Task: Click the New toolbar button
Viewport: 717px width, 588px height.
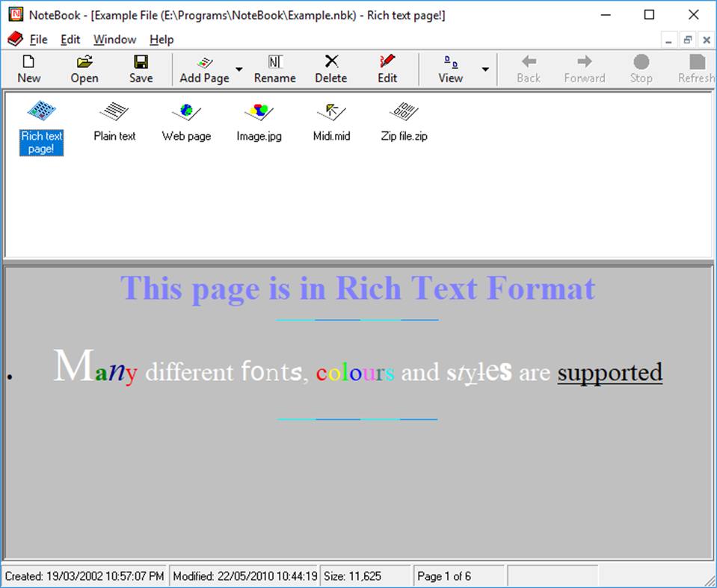Action: click(x=29, y=69)
